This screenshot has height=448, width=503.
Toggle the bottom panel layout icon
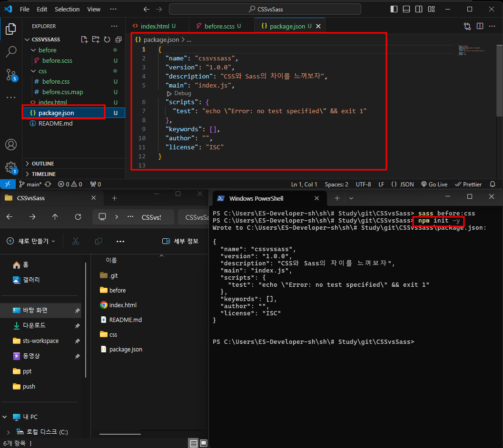(406, 9)
